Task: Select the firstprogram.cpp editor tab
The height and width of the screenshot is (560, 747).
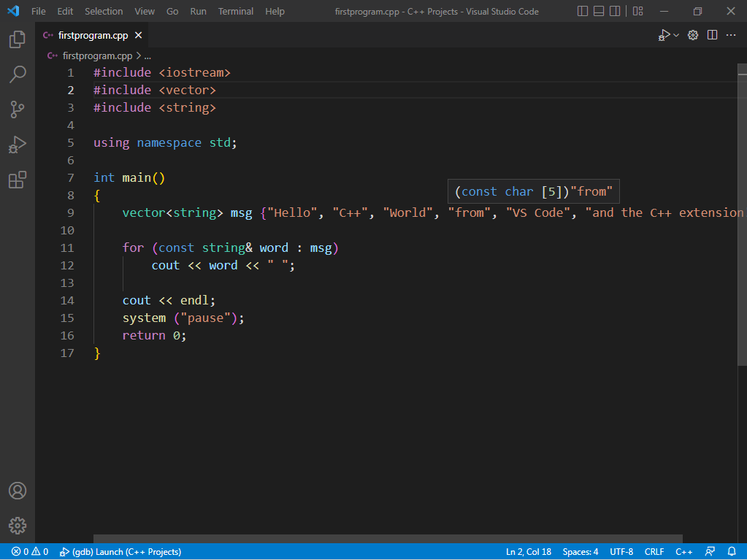Action: click(x=93, y=35)
